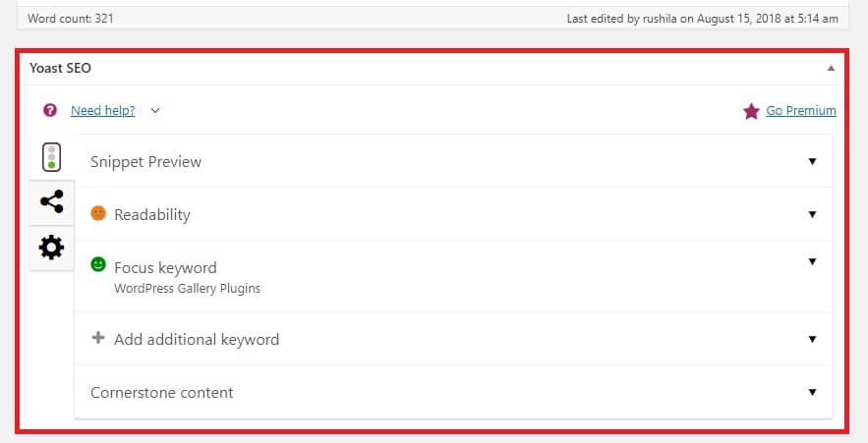Expand the Focus keyword section arrow
Viewport: 868px width, 443px height.
812,261
